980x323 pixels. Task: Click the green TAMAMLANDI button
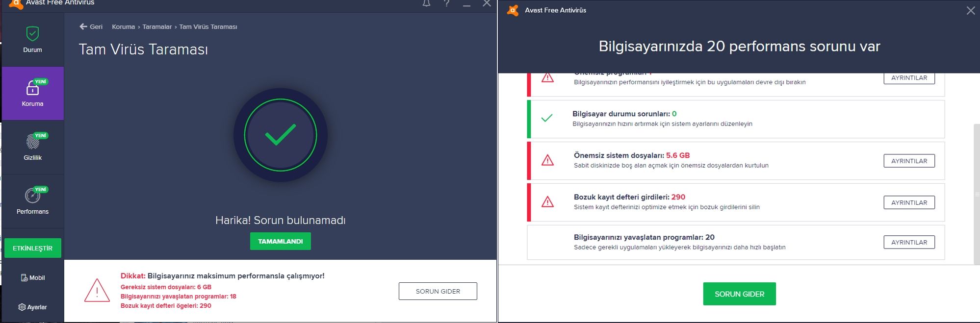pos(281,241)
